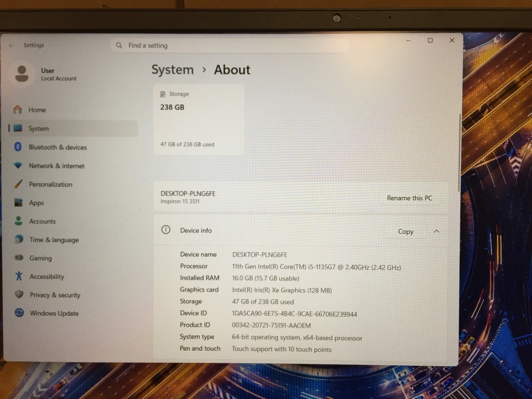532x399 pixels.
Task: Click the back arrow in Settings
Action: coord(12,45)
